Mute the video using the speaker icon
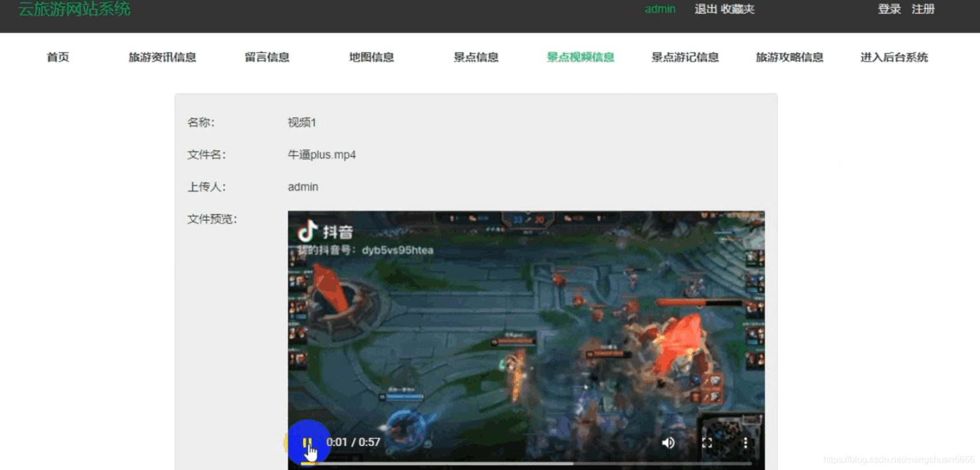This screenshot has height=470, width=980. pos(668,443)
